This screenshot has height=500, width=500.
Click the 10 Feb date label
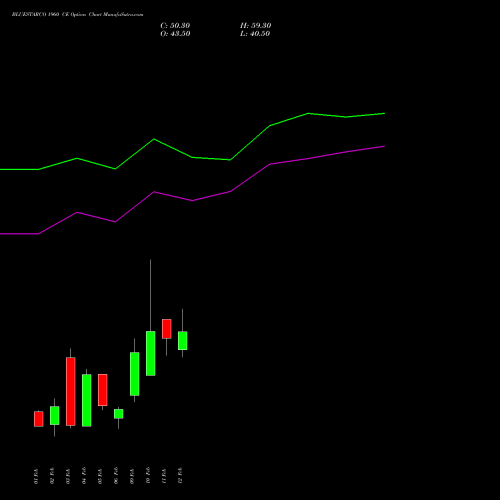click(148, 475)
